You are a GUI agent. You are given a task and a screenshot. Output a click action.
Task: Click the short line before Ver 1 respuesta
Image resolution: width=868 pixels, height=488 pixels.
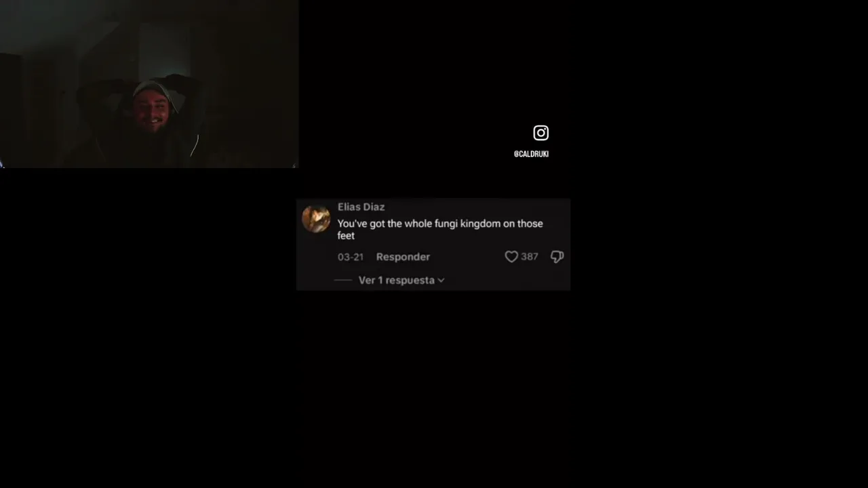(x=343, y=280)
